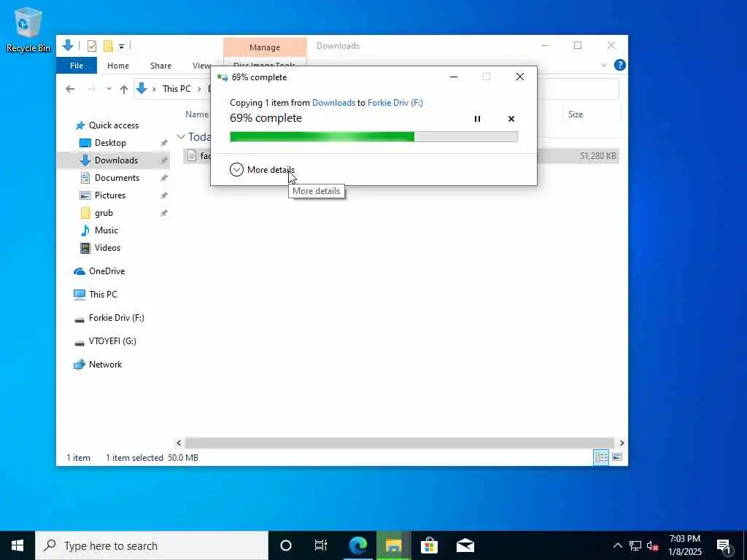Open Documents in the navigation pane
747x560 pixels.
[x=117, y=178]
